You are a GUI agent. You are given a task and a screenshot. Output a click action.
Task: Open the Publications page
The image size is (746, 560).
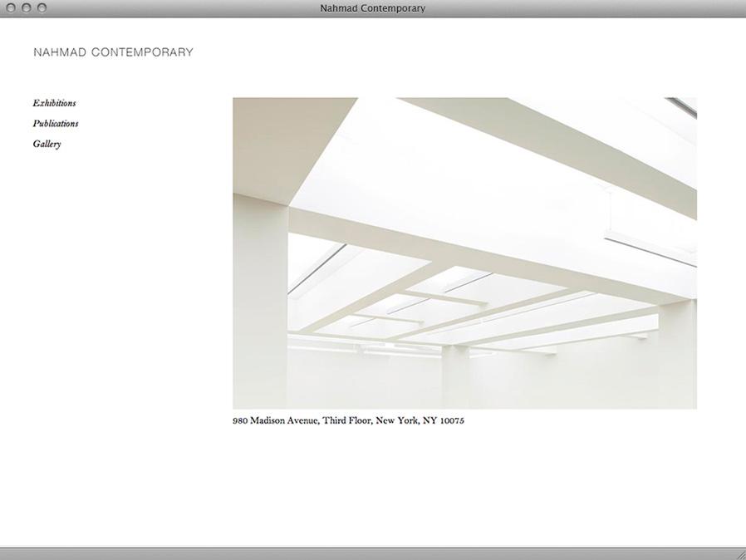tap(56, 123)
